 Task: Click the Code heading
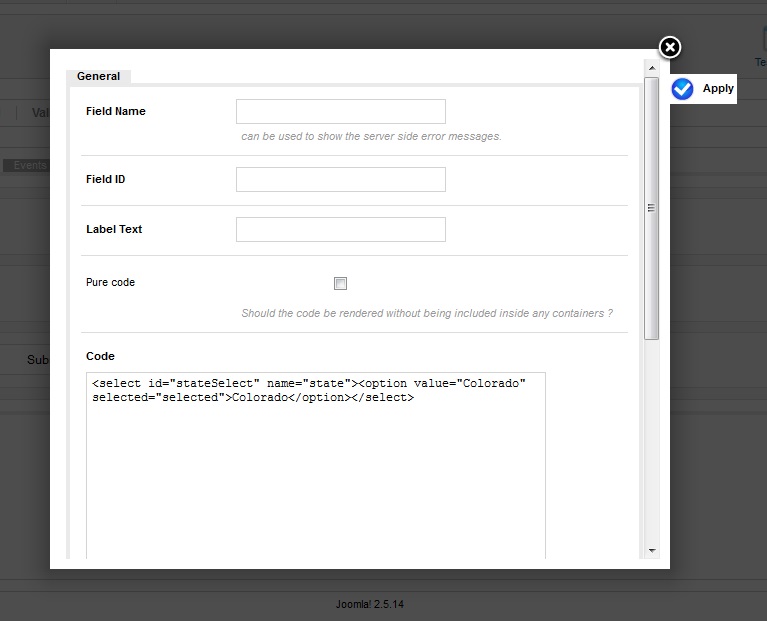[x=100, y=356]
